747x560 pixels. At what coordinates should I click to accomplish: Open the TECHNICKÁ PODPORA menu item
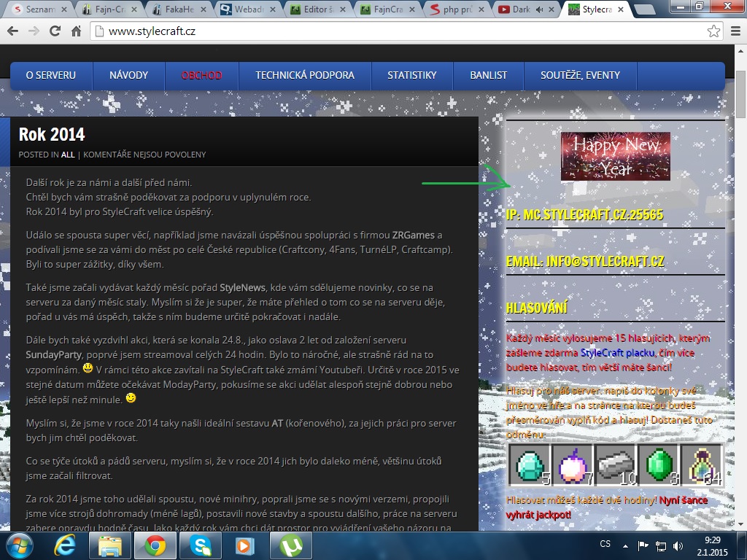305,75
